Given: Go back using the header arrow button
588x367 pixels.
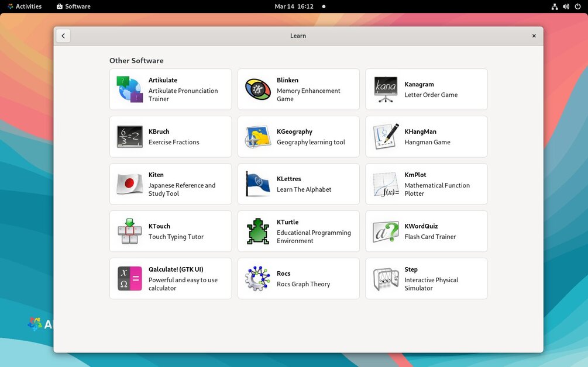Looking at the screenshot, I should click(x=63, y=36).
